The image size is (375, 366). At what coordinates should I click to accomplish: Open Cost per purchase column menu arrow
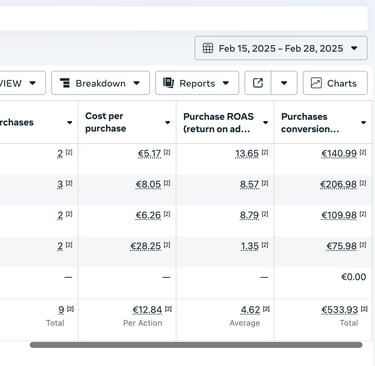point(168,122)
